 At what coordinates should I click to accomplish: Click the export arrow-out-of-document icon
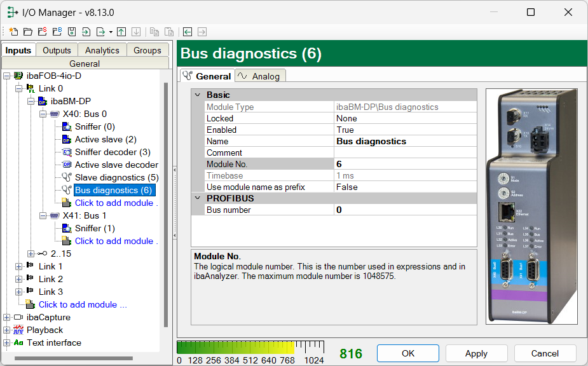101,32
